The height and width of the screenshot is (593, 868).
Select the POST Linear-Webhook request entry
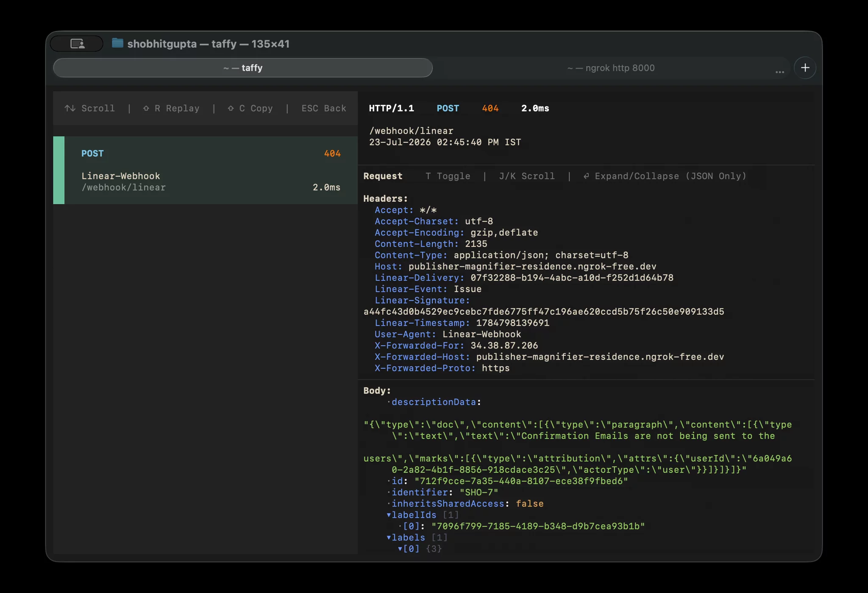point(206,170)
